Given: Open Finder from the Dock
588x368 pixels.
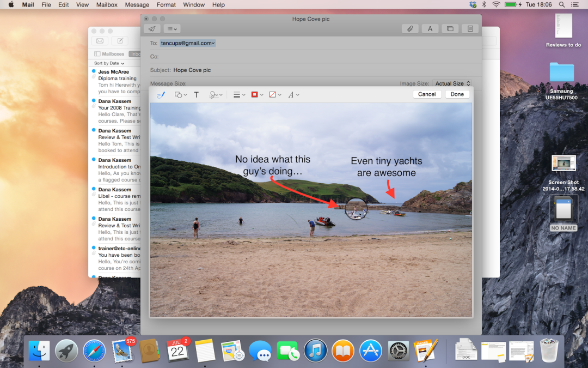Looking at the screenshot, I should (x=39, y=352).
